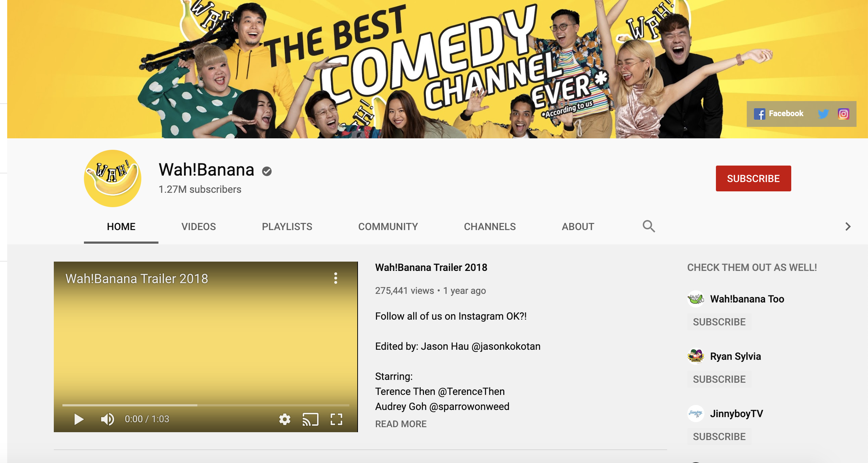Screen dimensions: 868x463
Task: Open Ryan Sylvia channel avatar
Action: click(x=696, y=356)
